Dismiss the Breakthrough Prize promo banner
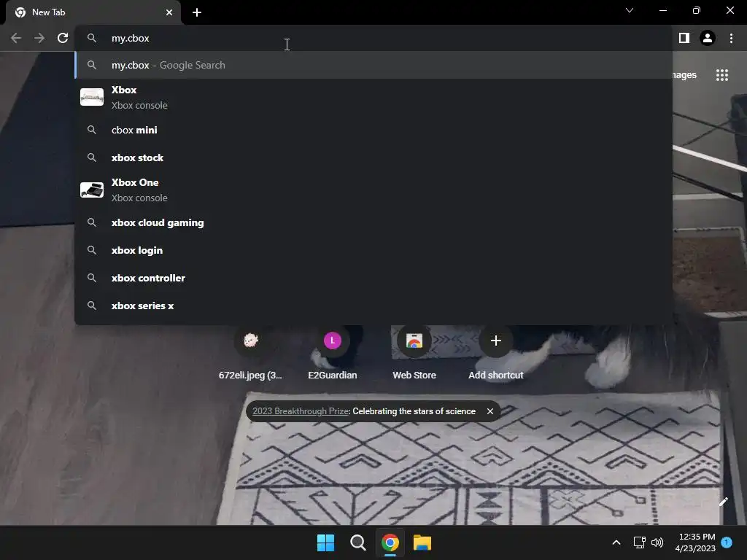Image resolution: width=747 pixels, height=560 pixels. [489, 411]
